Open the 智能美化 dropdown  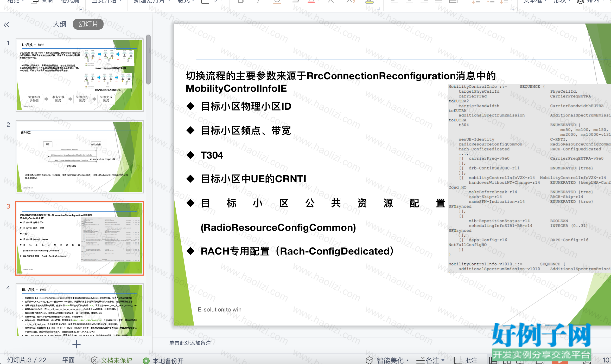[387, 360]
